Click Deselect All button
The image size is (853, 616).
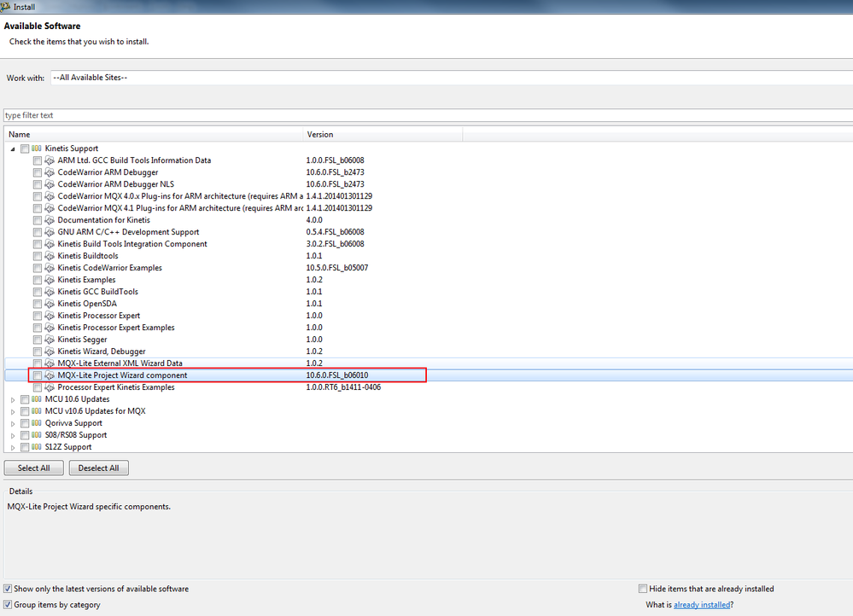pyautogui.click(x=98, y=468)
